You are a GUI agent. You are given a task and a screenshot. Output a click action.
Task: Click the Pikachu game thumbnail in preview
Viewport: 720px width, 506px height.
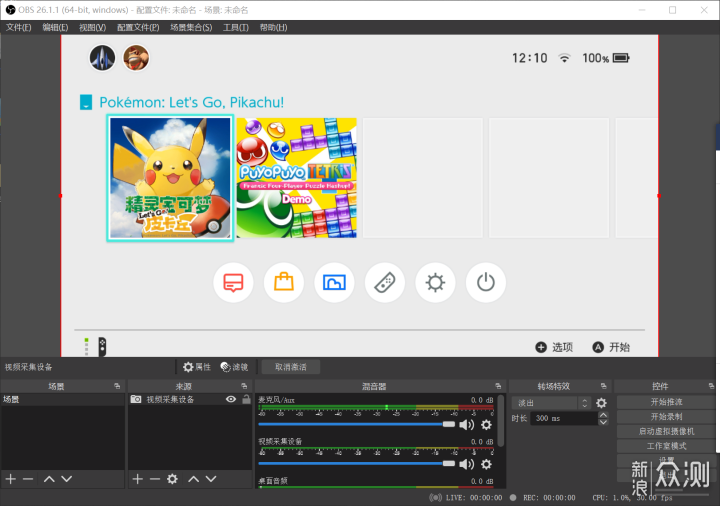click(x=170, y=178)
